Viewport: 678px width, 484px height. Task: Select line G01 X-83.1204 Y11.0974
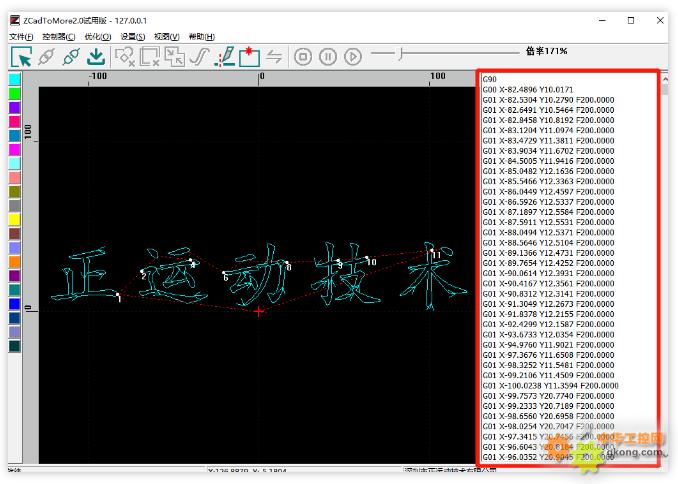pyautogui.click(x=548, y=130)
